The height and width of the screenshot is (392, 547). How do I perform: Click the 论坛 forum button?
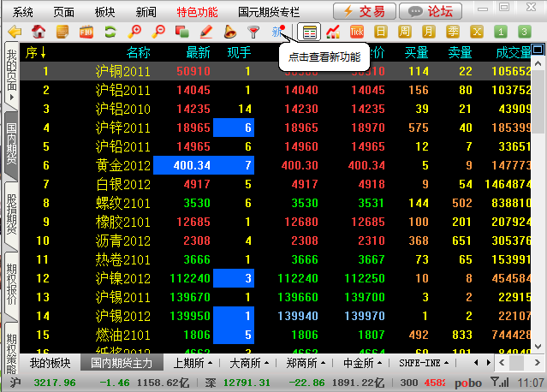point(431,12)
